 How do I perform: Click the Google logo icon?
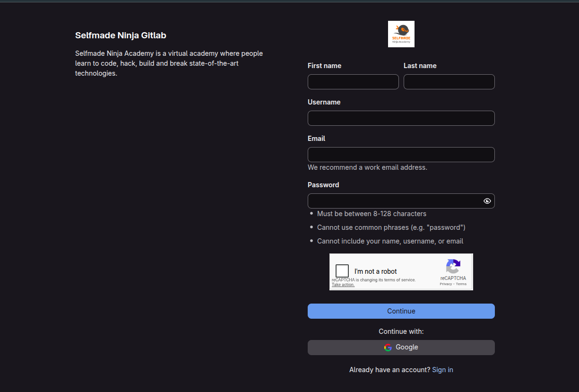(388, 348)
